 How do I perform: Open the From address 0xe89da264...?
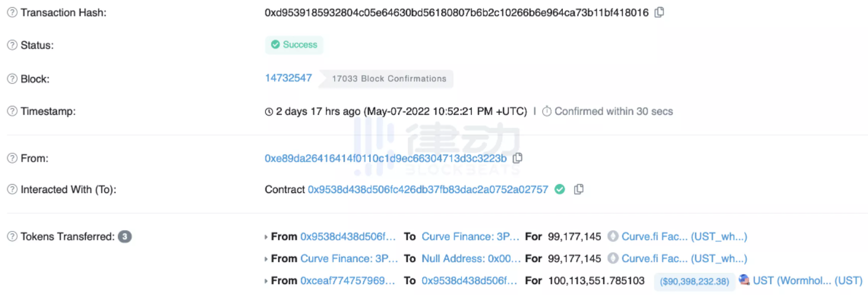coord(385,158)
